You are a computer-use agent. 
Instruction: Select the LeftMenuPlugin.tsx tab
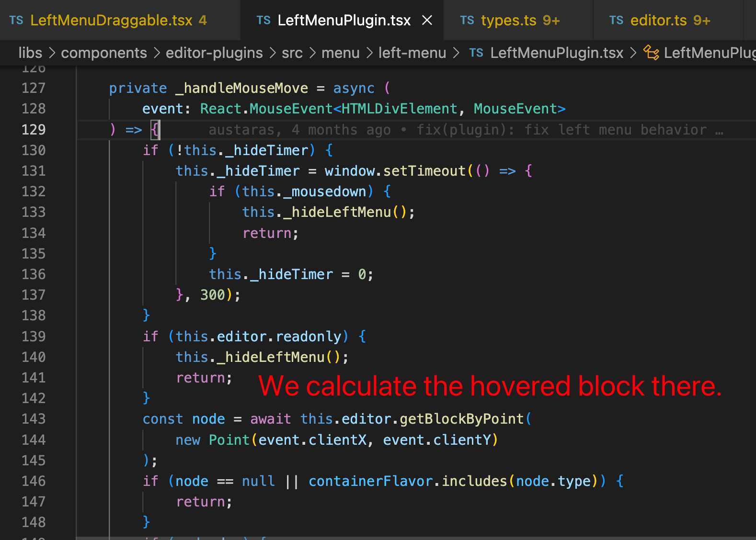click(343, 20)
